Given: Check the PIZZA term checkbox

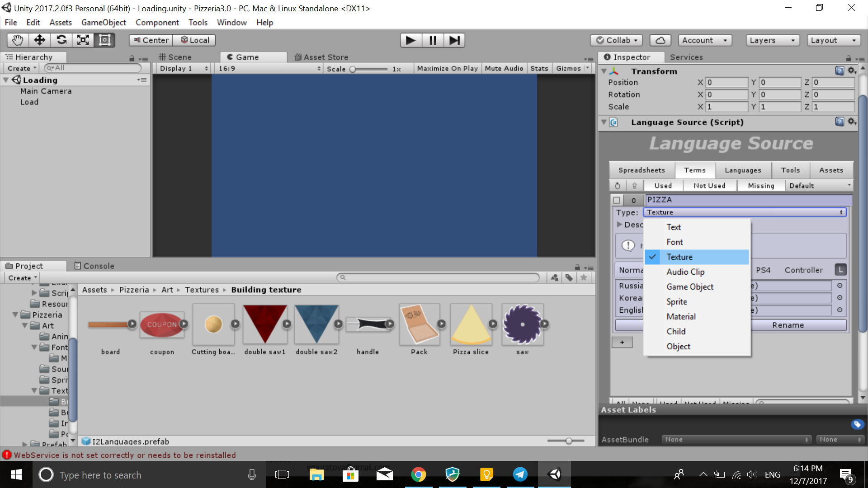Looking at the screenshot, I should 617,200.
